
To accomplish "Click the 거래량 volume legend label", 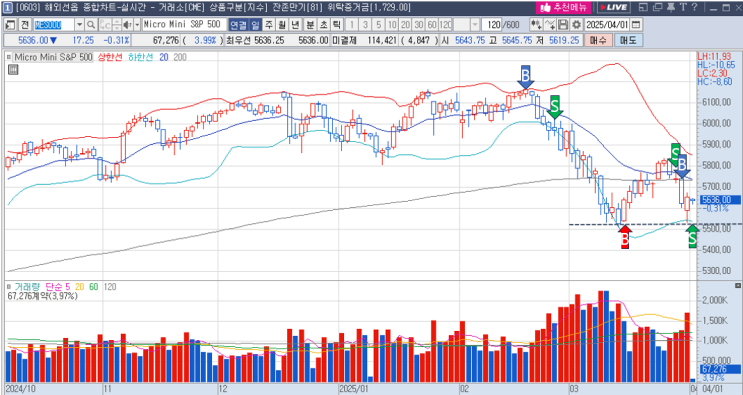I will pyautogui.click(x=27, y=287).
